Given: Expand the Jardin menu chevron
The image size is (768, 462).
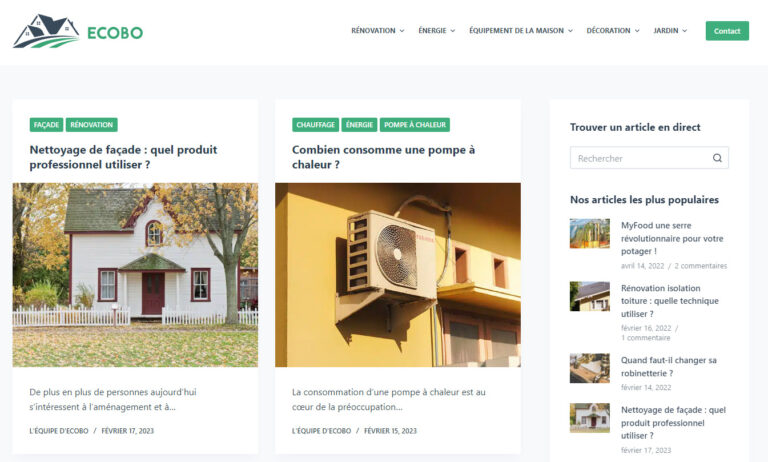Looking at the screenshot, I should point(685,31).
